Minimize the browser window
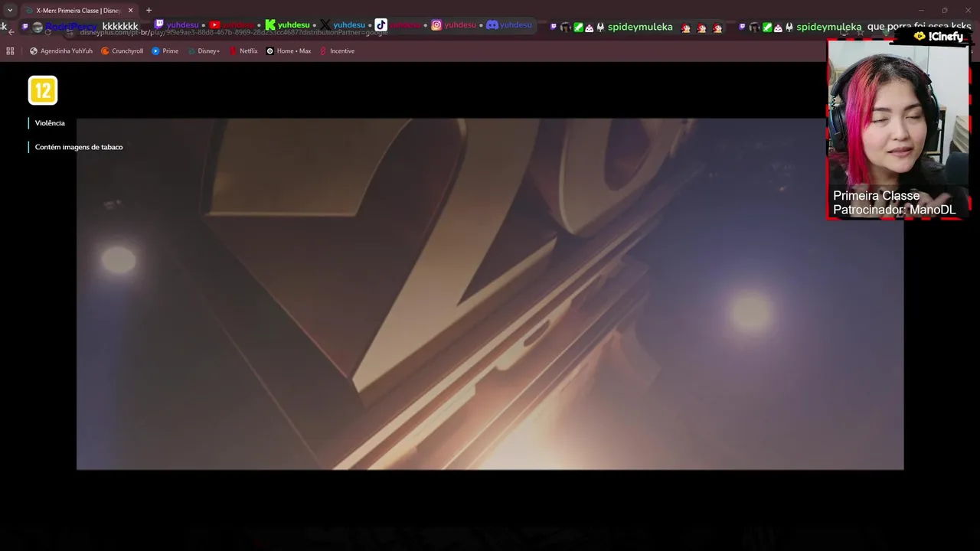This screenshot has height=551, width=980. 923,11
